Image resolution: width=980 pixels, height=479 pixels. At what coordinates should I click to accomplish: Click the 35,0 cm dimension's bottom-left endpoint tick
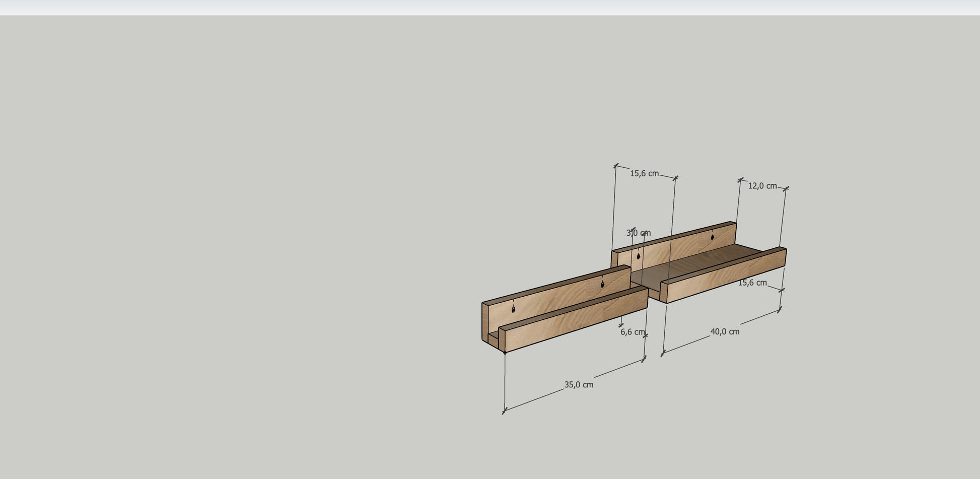coord(504,412)
